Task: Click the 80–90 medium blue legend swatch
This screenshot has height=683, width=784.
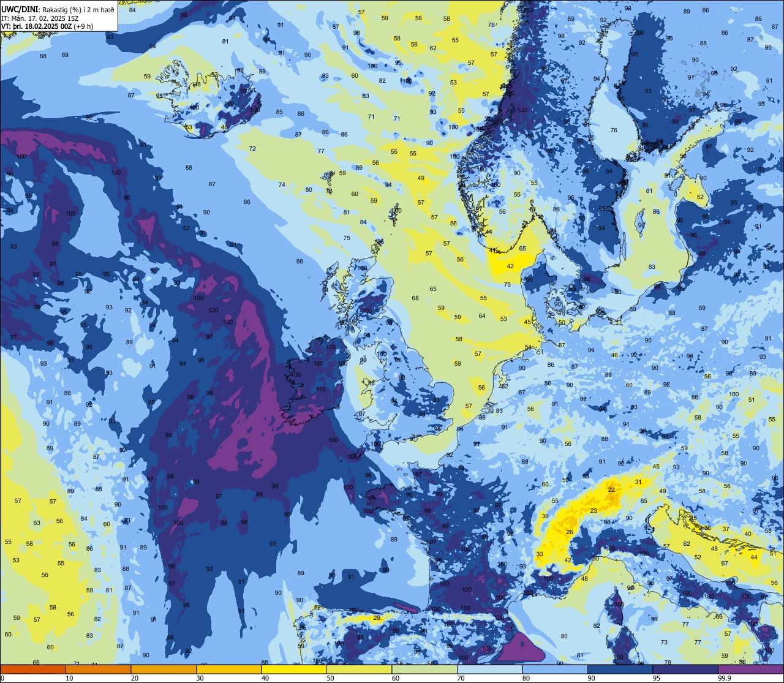Action: tap(555, 670)
